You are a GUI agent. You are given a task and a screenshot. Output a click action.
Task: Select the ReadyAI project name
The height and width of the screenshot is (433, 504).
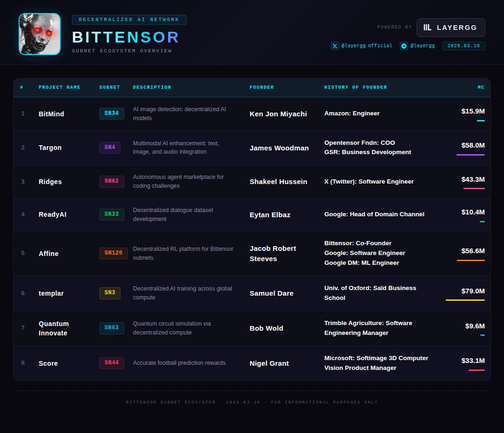point(52,214)
